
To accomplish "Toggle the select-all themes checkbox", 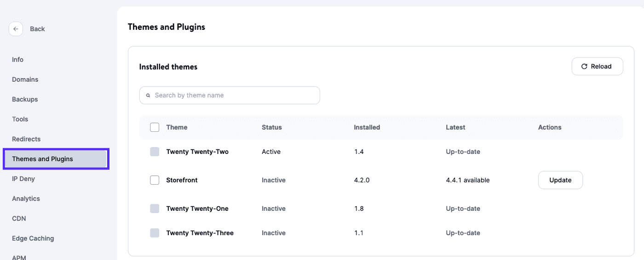I will pos(155,127).
